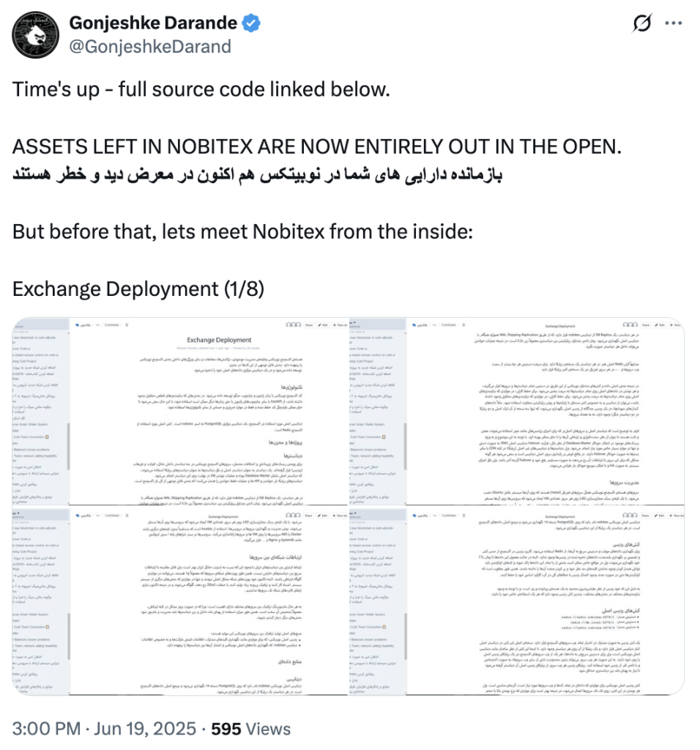Click Share button in top-left screenshot
700x750 pixels.
(x=308, y=324)
